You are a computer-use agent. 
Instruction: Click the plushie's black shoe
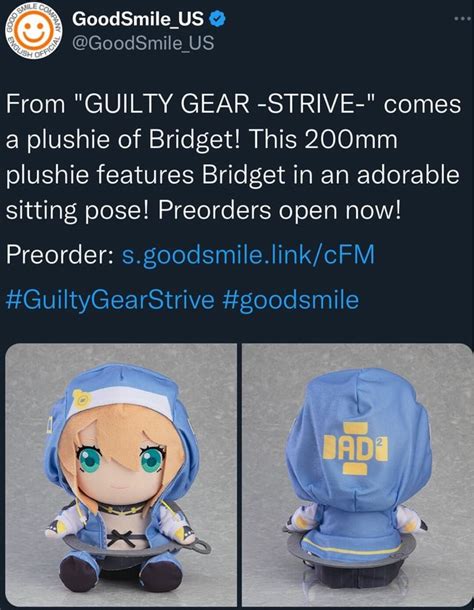click(79, 573)
